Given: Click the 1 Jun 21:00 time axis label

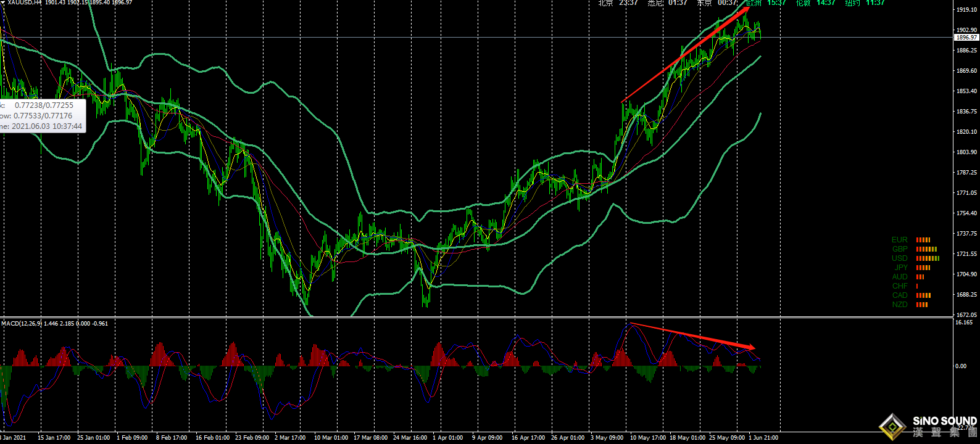Looking at the screenshot, I should 763,438.
